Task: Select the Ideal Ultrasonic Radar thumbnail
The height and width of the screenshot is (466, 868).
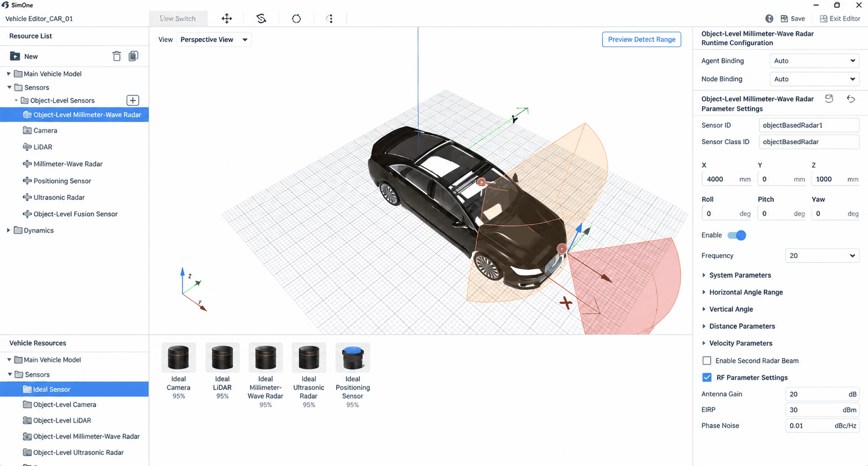Action: 309,358
